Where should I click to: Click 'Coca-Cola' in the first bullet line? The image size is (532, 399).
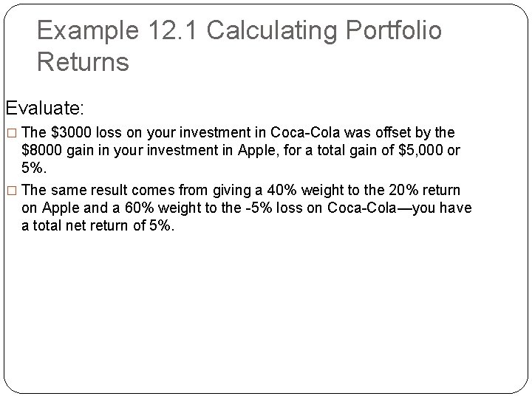[x=305, y=132]
